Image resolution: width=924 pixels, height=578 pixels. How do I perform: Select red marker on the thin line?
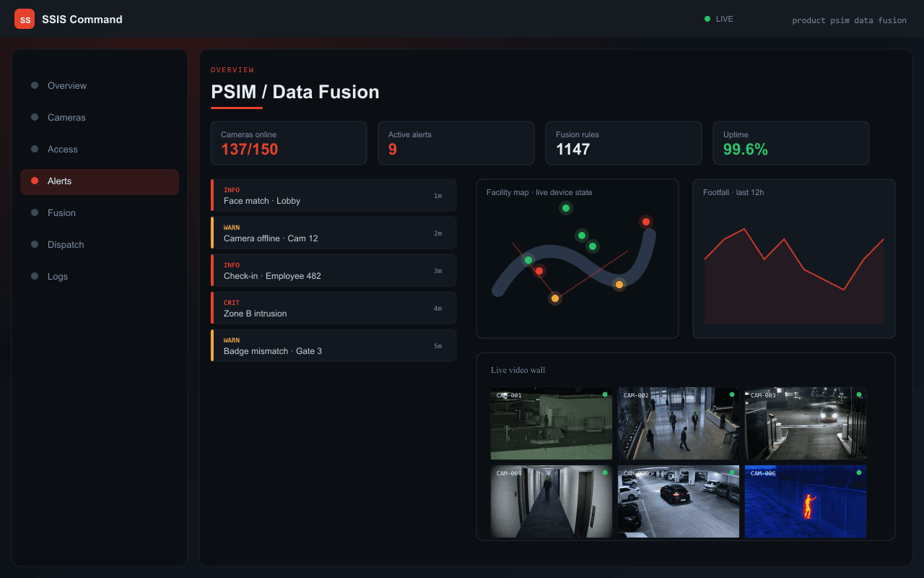pos(539,271)
